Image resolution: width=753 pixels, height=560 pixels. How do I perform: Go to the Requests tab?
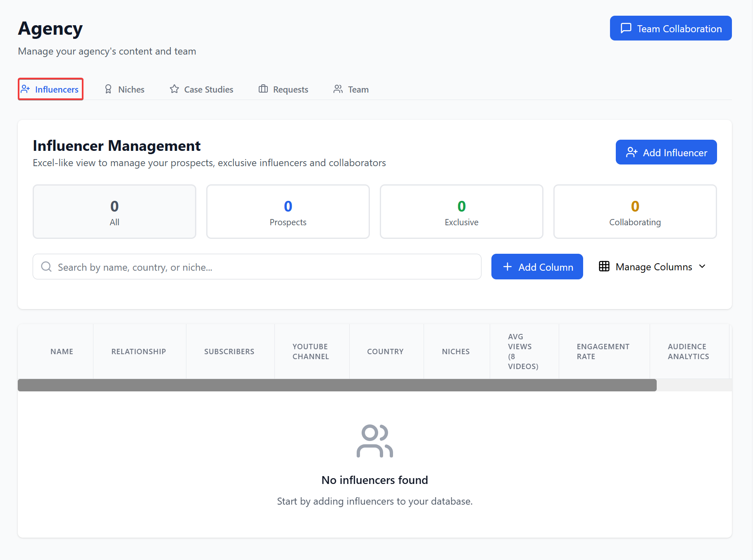(x=284, y=89)
